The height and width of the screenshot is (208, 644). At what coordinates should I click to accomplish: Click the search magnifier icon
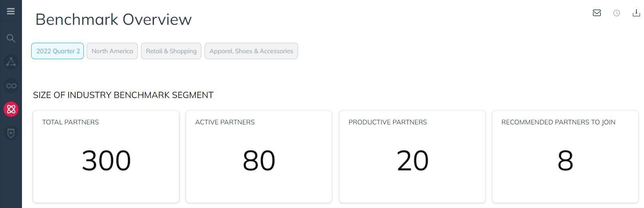[x=11, y=38]
